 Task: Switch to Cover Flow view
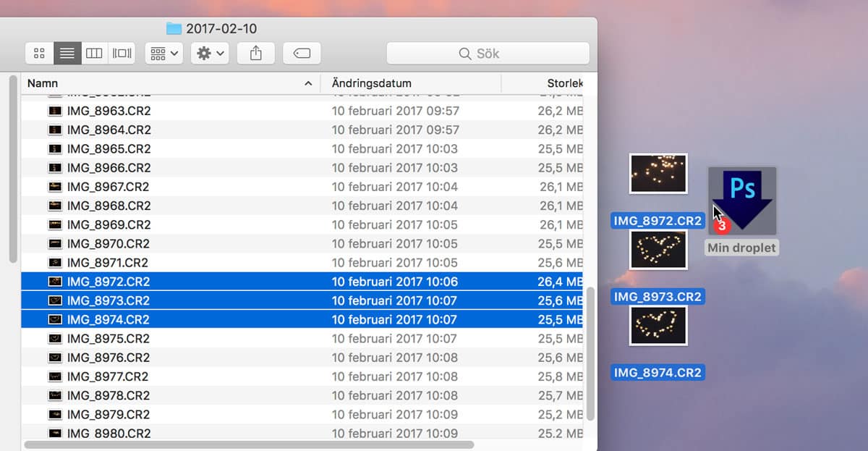[122, 54]
